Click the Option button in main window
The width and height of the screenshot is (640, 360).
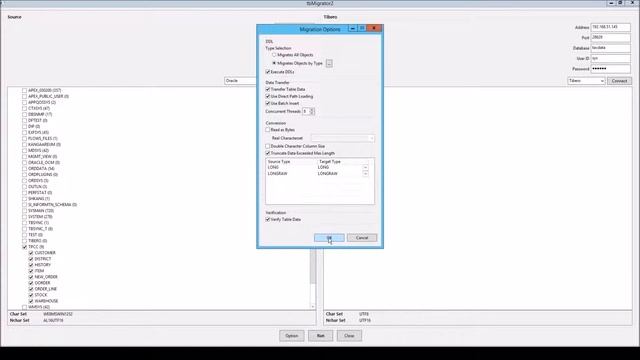291,336
